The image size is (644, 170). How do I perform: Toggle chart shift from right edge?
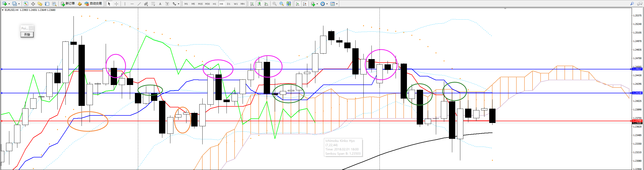pyautogui.click(x=305, y=4)
